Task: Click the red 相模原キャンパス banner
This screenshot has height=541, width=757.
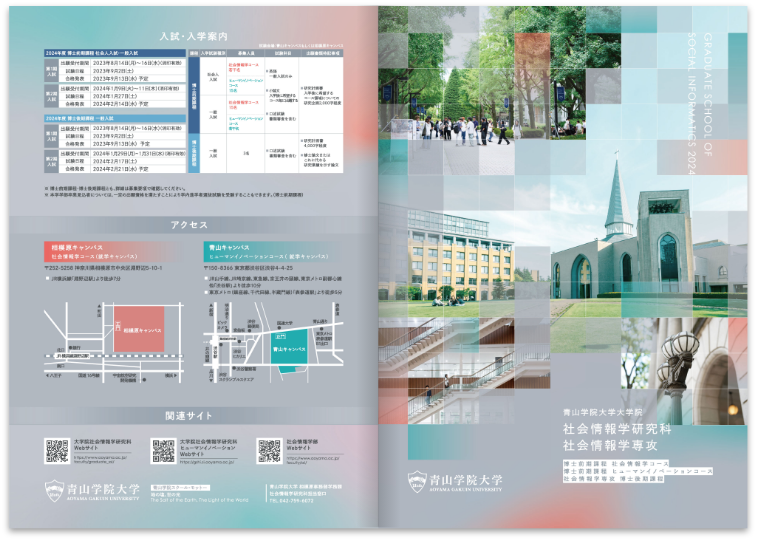Action: (x=115, y=251)
